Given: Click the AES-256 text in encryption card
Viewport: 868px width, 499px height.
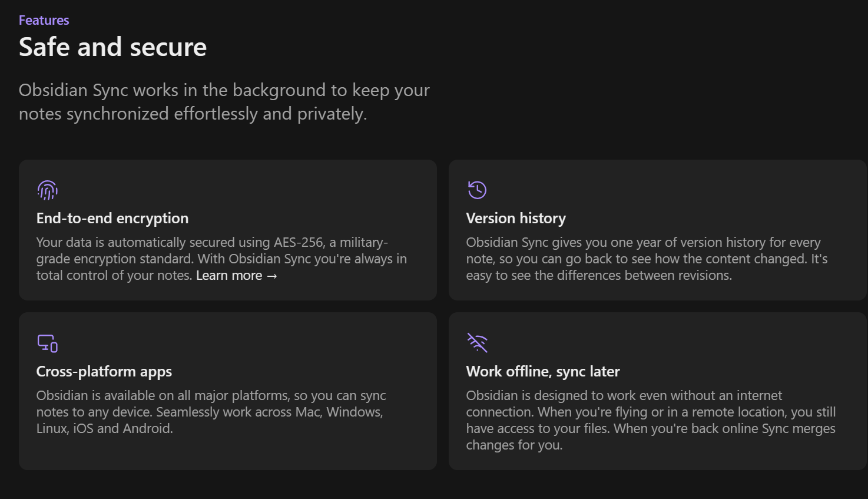Looking at the screenshot, I should (x=299, y=243).
